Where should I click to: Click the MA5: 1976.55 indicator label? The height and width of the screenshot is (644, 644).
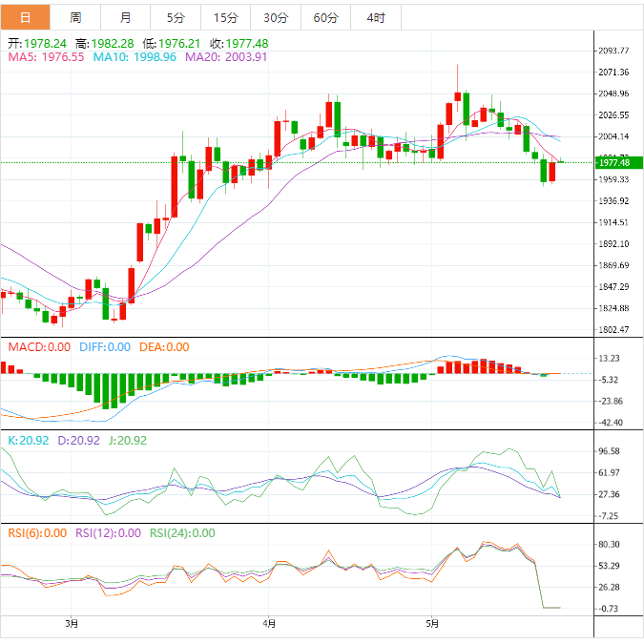[x=47, y=57]
